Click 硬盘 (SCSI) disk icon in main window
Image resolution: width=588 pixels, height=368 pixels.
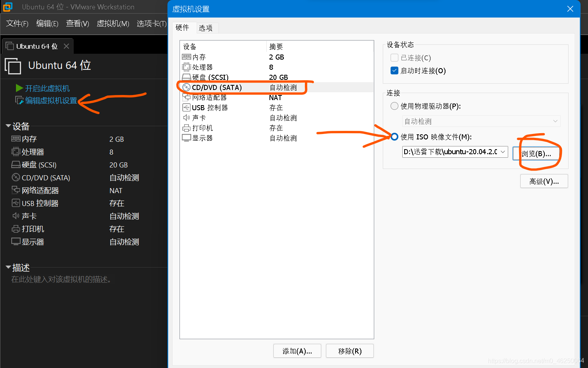coord(16,164)
